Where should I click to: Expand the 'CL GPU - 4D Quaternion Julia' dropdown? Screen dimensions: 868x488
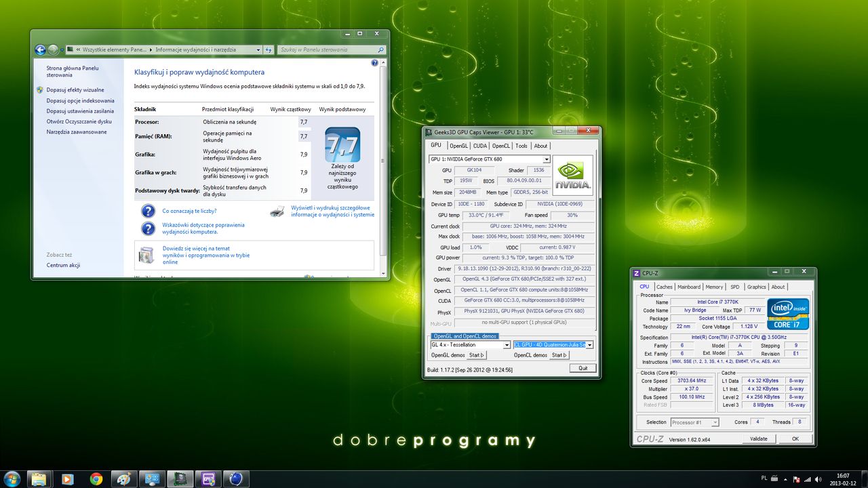click(x=589, y=345)
